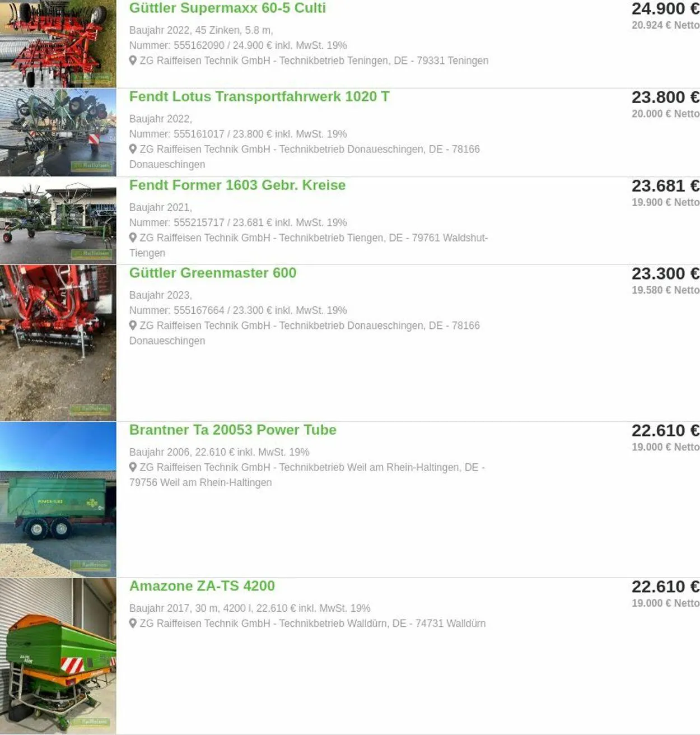Click the location pin icon for Teningen

[133, 61]
